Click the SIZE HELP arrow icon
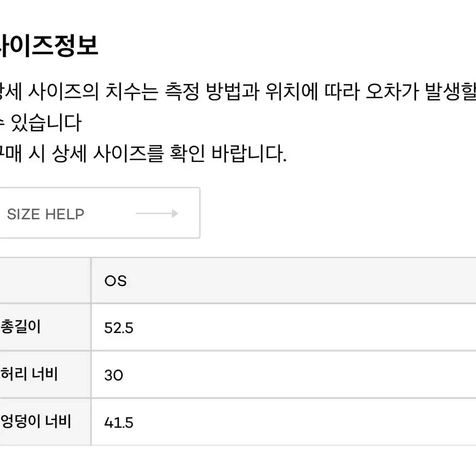 point(157,214)
